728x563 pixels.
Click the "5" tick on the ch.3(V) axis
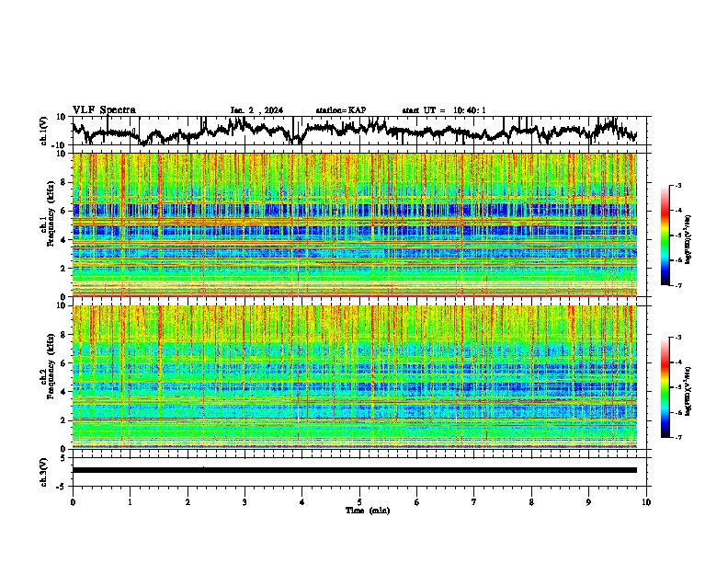pyautogui.click(x=64, y=458)
